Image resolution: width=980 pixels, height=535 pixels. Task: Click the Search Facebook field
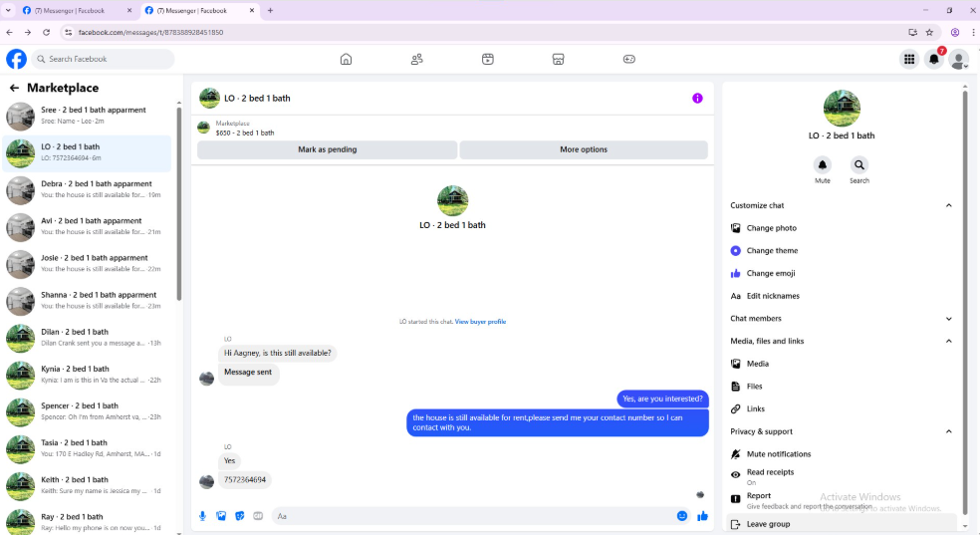pos(104,59)
